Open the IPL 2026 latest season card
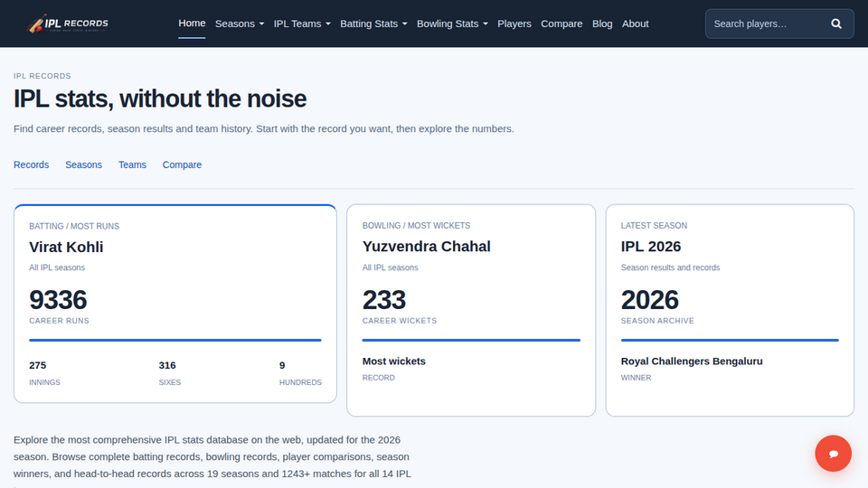 coord(730,310)
